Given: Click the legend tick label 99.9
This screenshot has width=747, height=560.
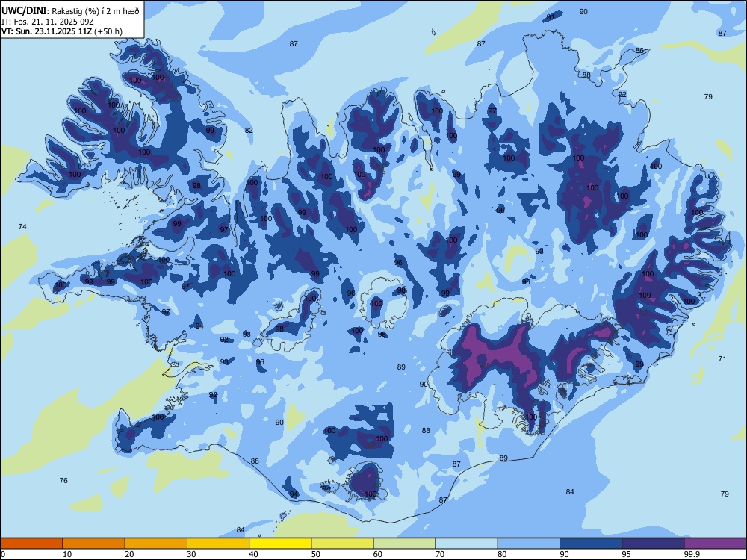Looking at the screenshot, I should [x=691, y=554].
